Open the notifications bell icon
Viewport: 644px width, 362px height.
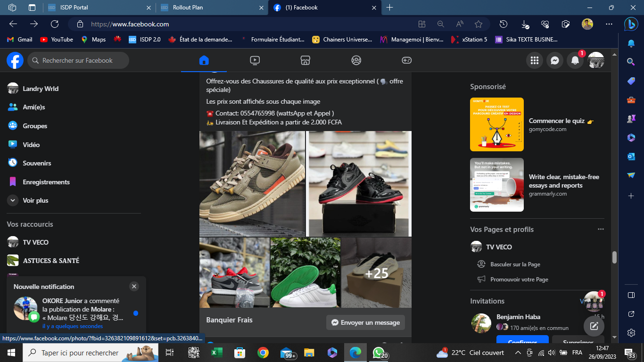(x=575, y=60)
